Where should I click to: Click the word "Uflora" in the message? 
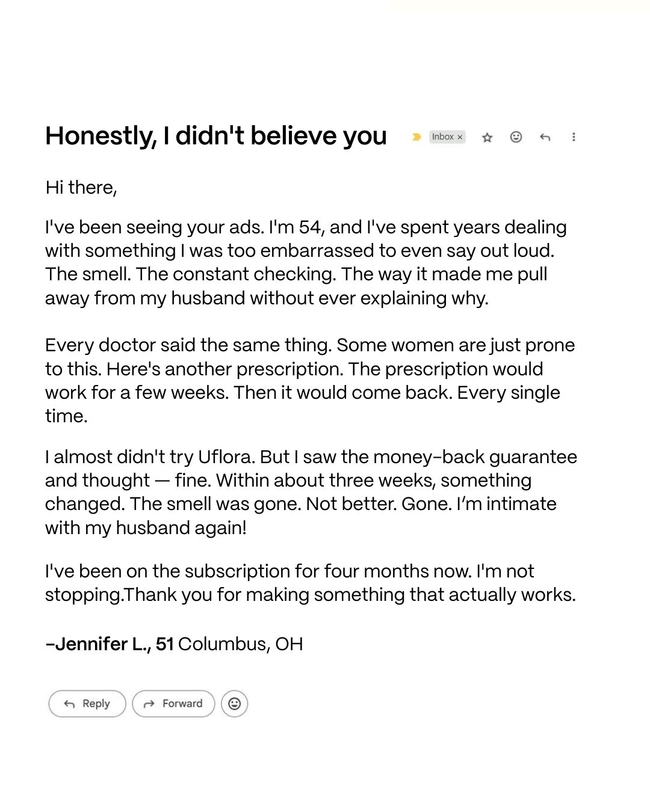click(226, 457)
